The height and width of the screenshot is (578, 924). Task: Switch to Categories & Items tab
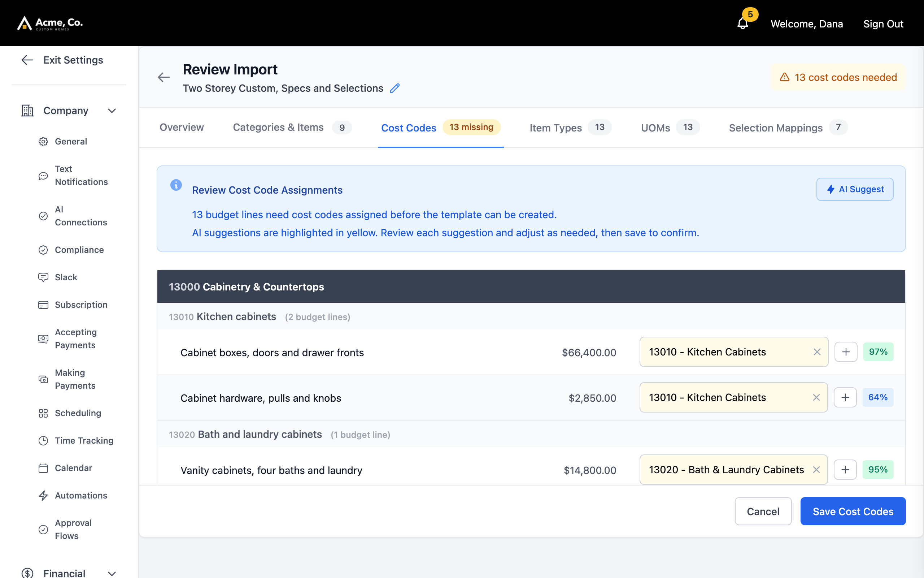pos(292,128)
